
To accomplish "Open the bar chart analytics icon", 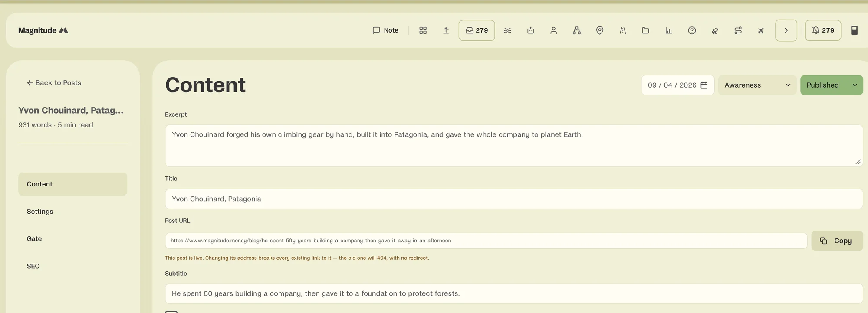I will point(668,30).
